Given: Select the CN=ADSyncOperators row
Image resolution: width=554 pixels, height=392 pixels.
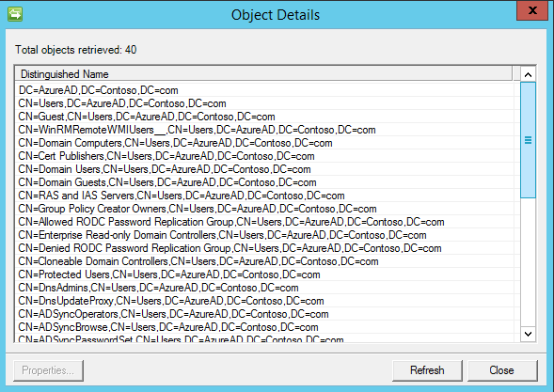Looking at the screenshot, I should (265, 314).
